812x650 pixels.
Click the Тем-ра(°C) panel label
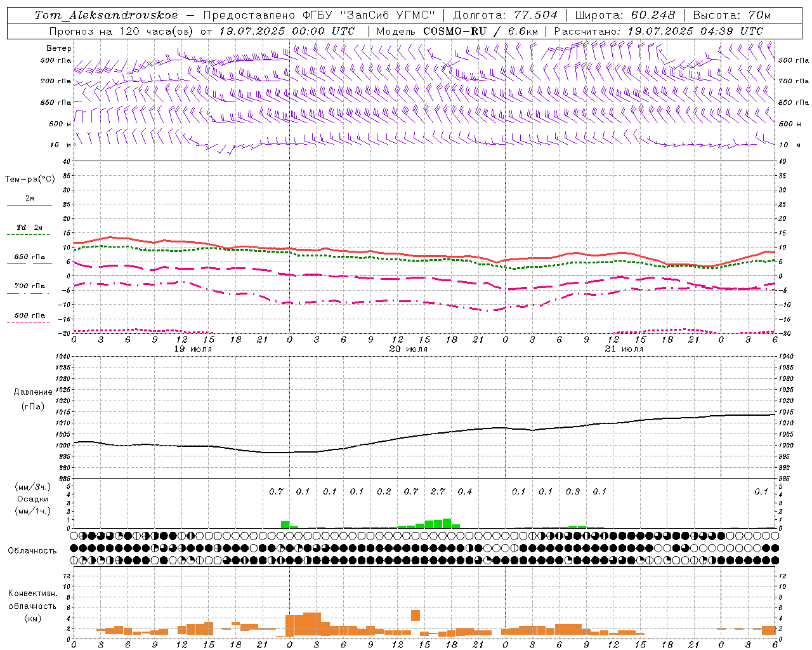click(30, 180)
